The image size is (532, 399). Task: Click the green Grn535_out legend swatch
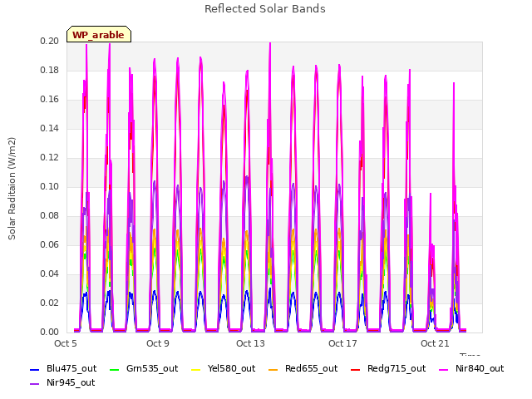point(115,369)
